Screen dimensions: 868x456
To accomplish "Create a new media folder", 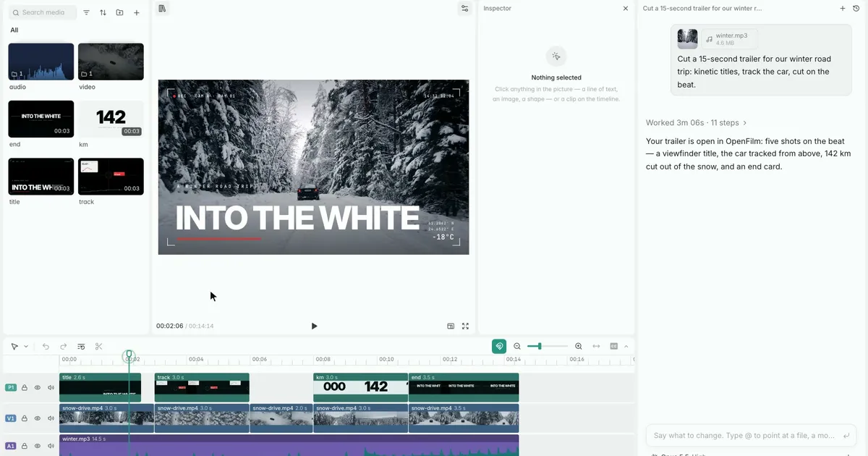I will 119,12.
